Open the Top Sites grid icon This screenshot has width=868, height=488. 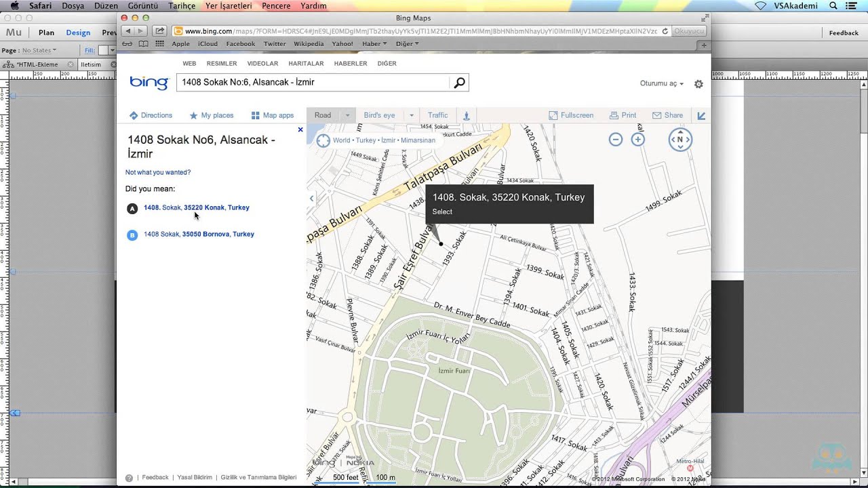159,44
